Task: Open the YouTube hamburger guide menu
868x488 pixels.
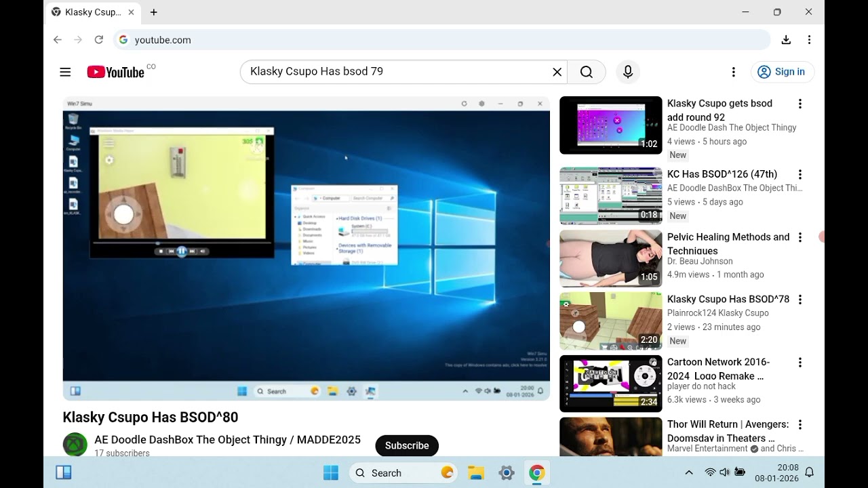Action: 65,72
